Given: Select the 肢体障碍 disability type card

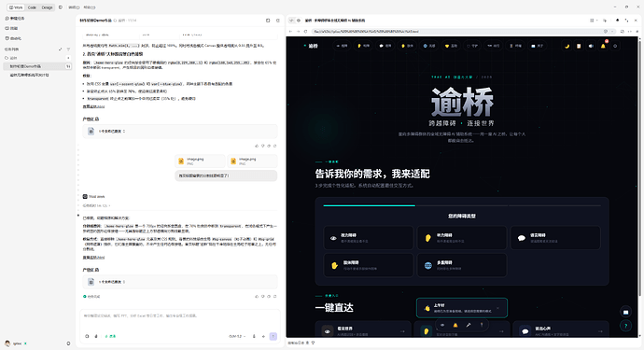Looking at the screenshot, I should [x=369, y=265].
